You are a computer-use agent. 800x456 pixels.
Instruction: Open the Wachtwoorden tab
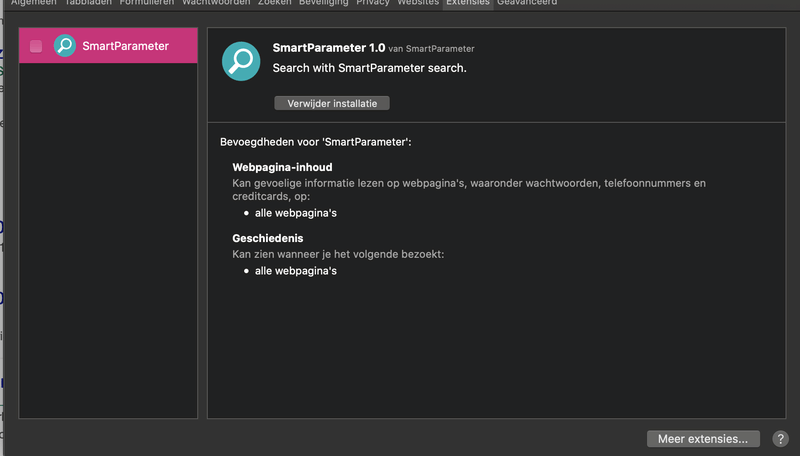click(216, 3)
